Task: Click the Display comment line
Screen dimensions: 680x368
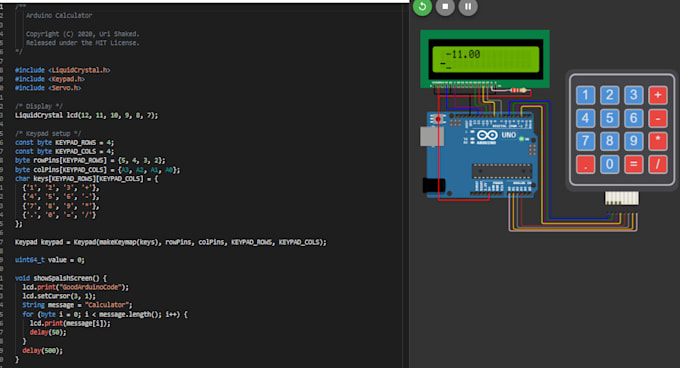Action: (39, 106)
